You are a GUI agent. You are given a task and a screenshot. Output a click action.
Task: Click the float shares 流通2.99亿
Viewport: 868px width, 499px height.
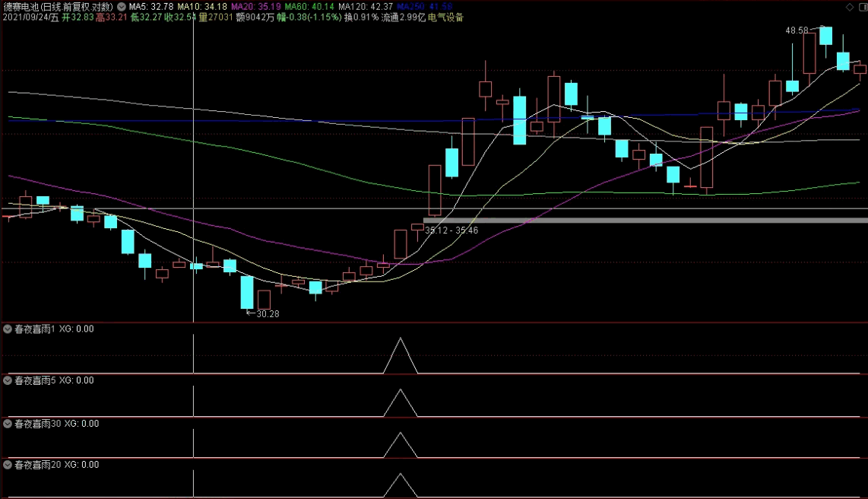pos(403,17)
